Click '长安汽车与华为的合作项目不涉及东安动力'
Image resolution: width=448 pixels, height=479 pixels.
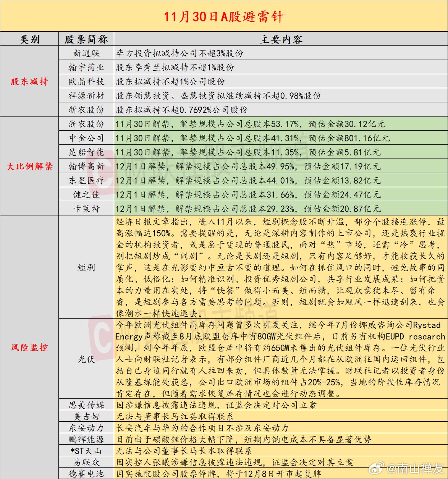click(x=281, y=428)
